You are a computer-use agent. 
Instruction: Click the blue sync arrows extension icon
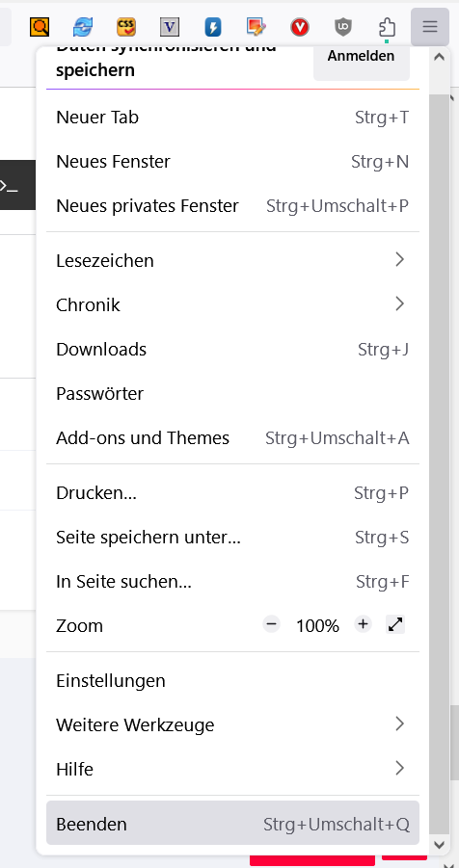pos(83,27)
